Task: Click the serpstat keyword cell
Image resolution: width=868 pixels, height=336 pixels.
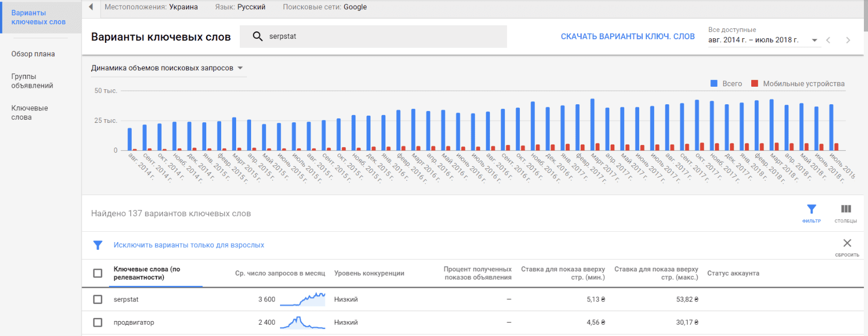Action: click(126, 299)
